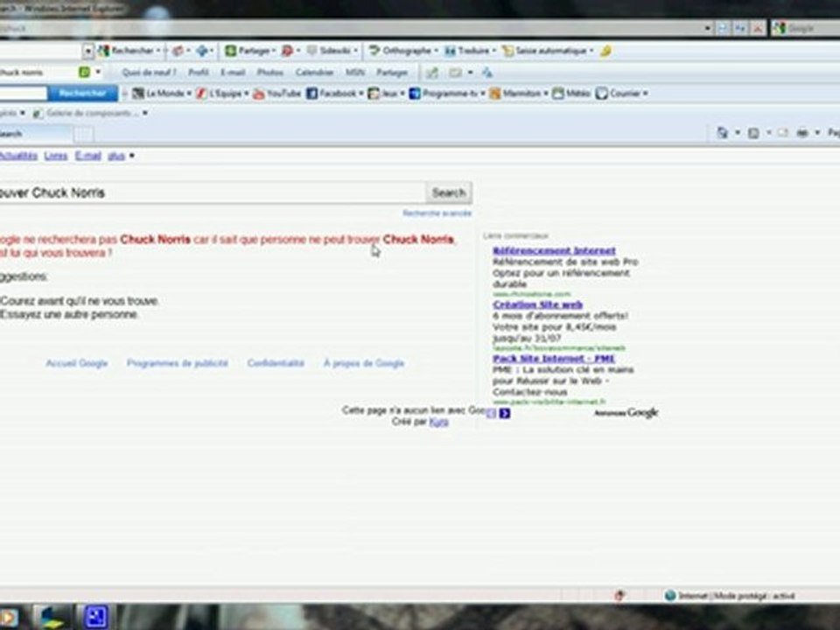Open the Jeux shortcut
This screenshot has width=840, height=630.
pos(386,94)
